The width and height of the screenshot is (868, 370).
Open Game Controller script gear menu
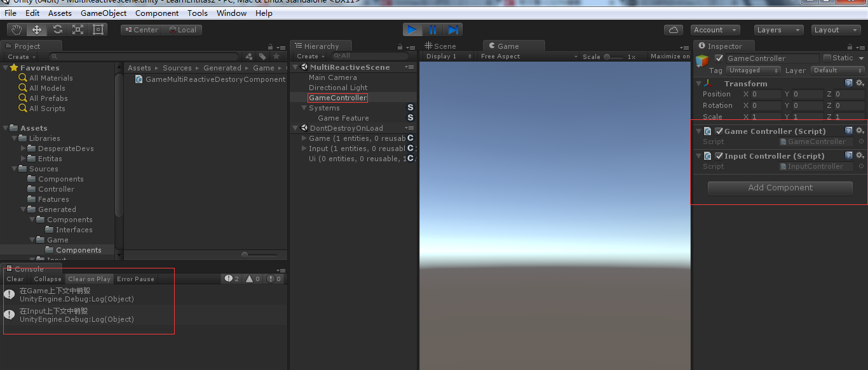pyautogui.click(x=860, y=131)
